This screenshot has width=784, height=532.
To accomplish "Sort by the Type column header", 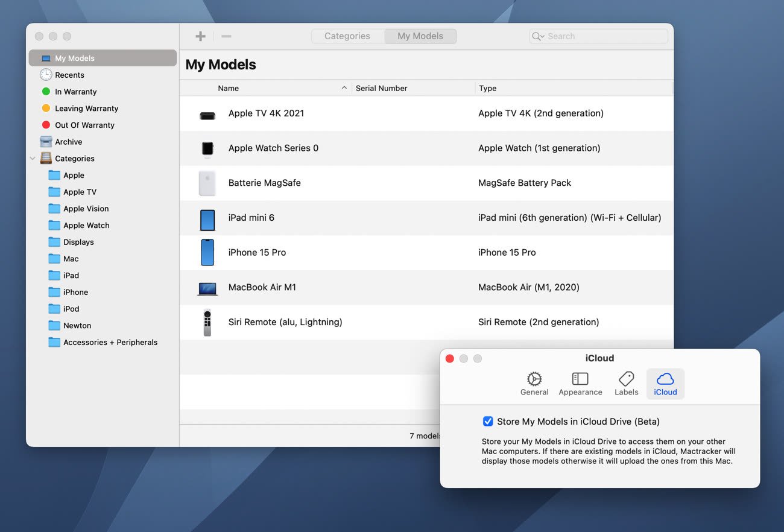I will (x=488, y=88).
